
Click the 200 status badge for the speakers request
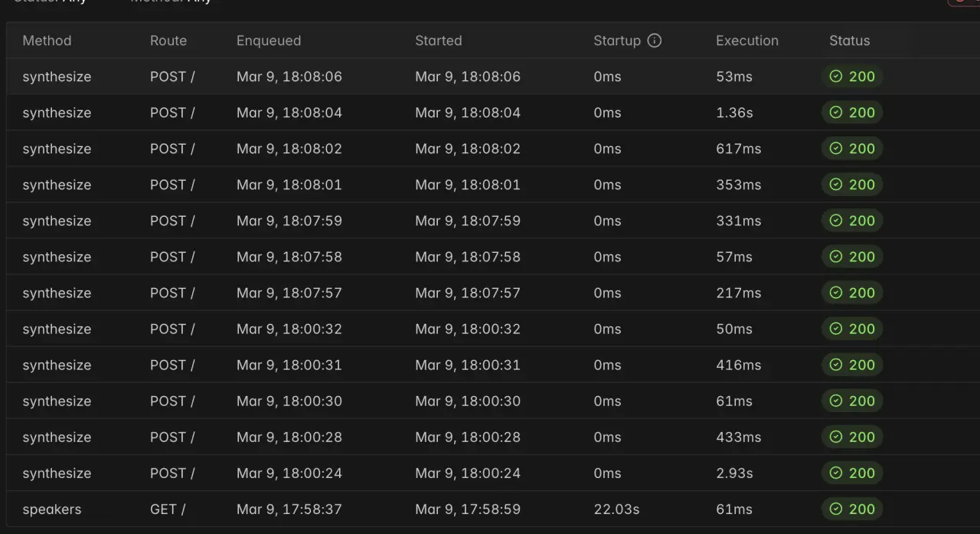coord(852,509)
